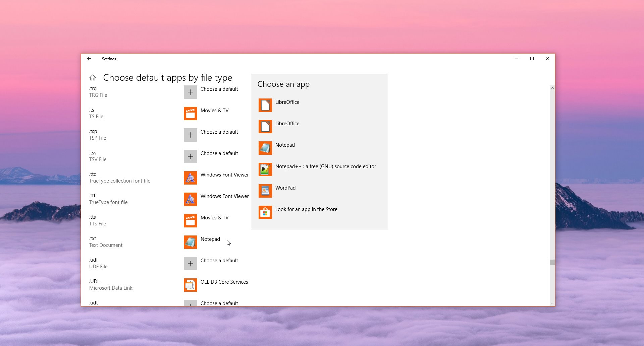Click the plus icon for .trg file type

tap(190, 92)
